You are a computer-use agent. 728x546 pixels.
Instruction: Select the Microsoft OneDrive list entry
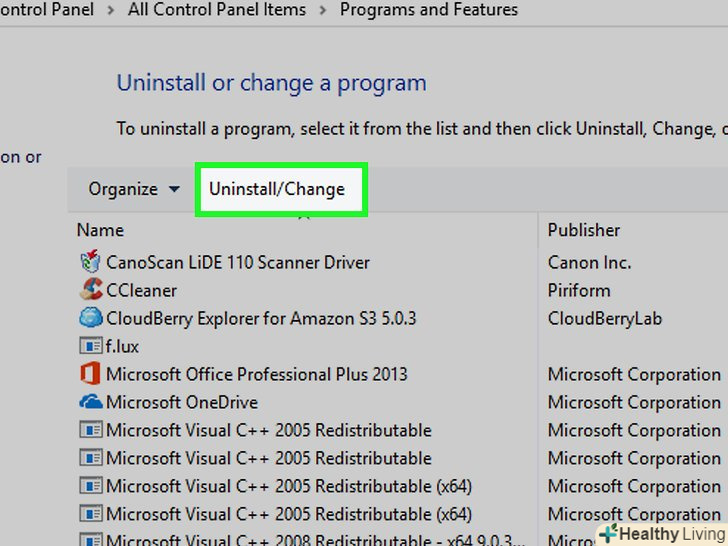click(182, 402)
